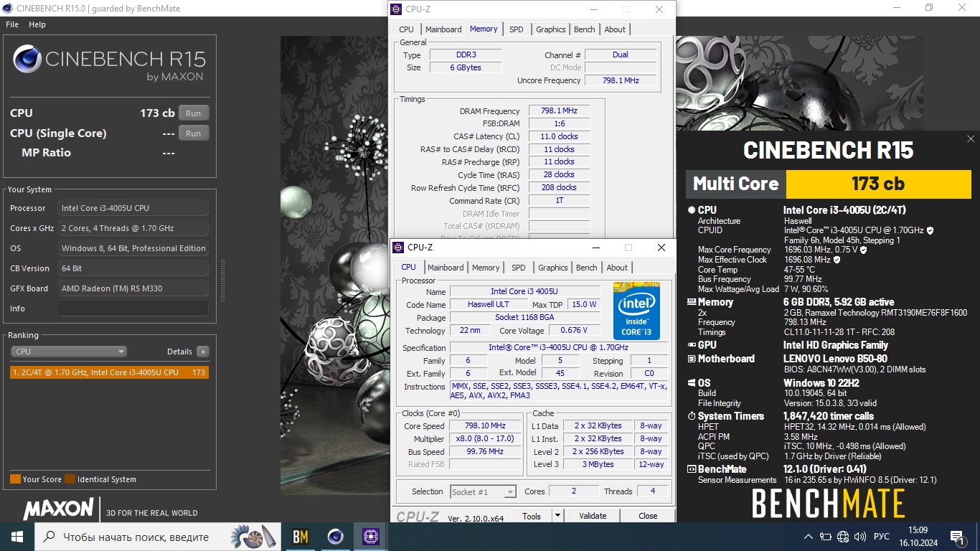The image size is (980, 551).
Task: Switch to CPU tab in Memory CPU-Z window
Action: (x=406, y=29)
